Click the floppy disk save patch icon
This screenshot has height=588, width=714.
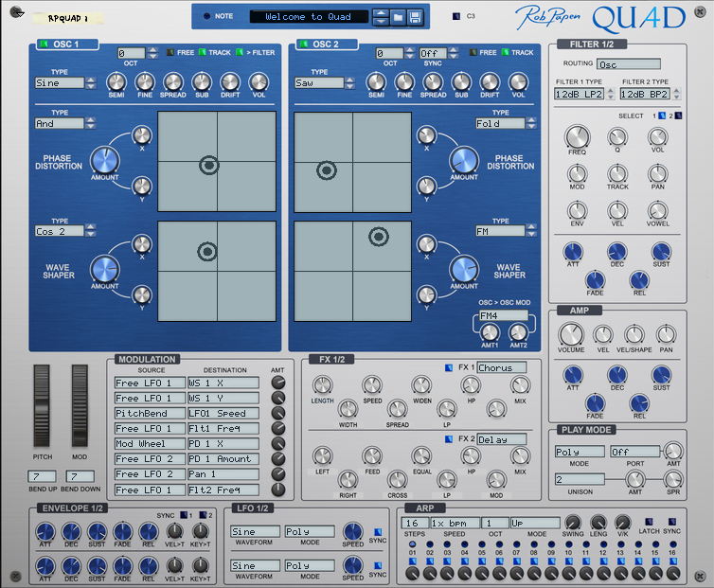point(416,17)
